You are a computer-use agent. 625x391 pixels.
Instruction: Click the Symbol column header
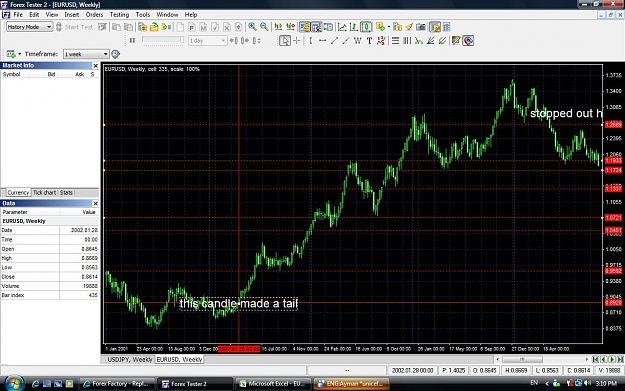click(12, 75)
